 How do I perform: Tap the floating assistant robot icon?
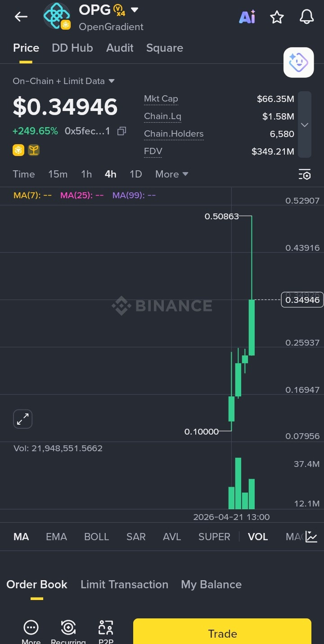[x=298, y=62]
